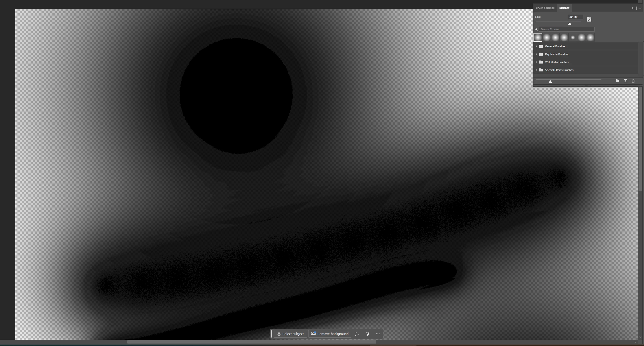The height and width of the screenshot is (346, 644).
Task: Click the Remove background button
Action: pos(330,334)
